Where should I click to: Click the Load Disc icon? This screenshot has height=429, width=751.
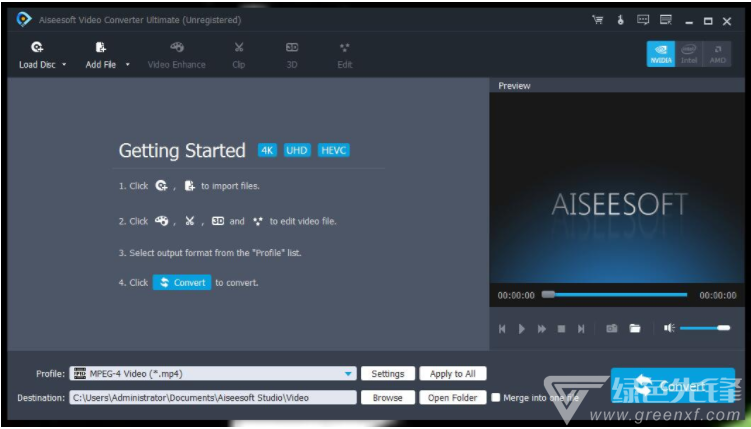tap(37, 47)
